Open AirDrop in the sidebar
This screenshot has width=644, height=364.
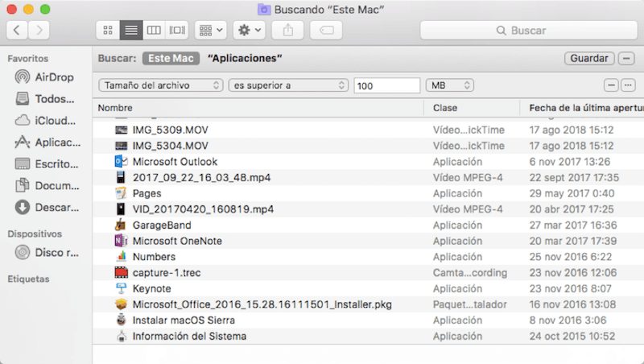click(45, 77)
